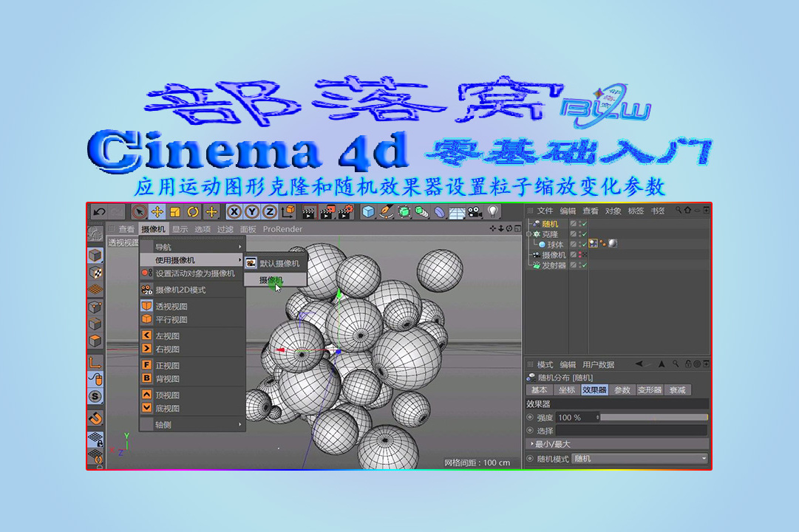This screenshot has width=799, height=532.
Task: Switch to the 衰减 tab
Action: pyautogui.click(x=677, y=390)
